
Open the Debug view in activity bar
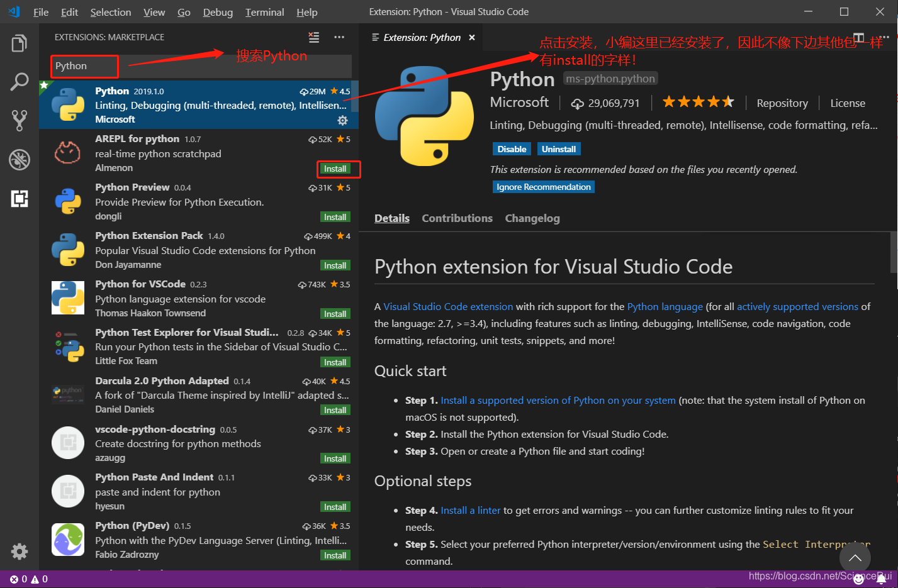[x=20, y=160]
